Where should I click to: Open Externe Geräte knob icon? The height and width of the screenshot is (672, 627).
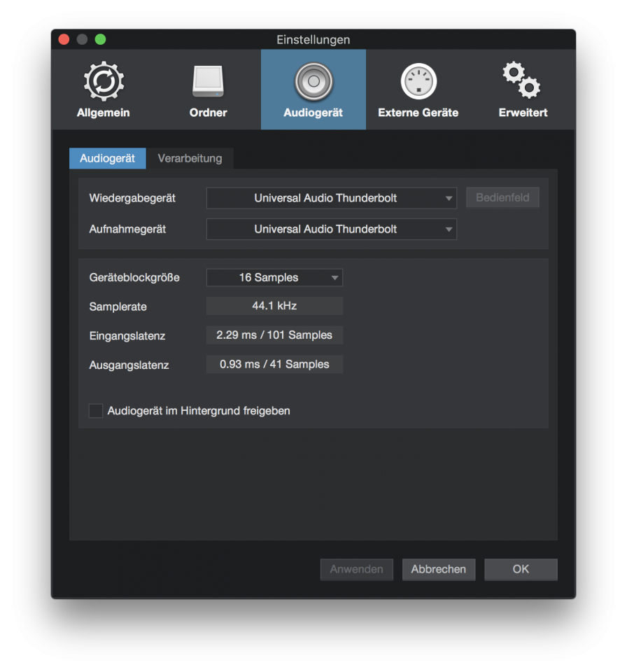418,81
